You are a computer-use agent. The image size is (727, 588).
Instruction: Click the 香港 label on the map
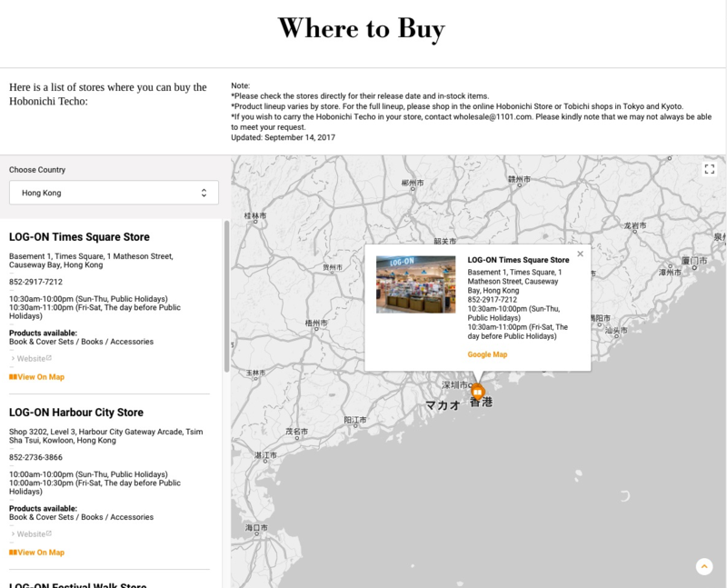[x=482, y=402]
